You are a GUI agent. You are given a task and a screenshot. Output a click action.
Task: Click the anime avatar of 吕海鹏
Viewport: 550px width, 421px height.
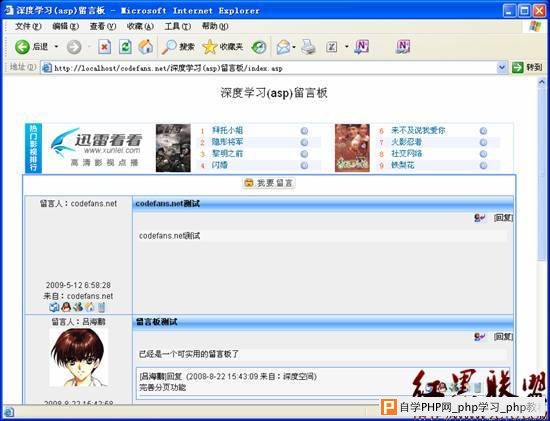coord(78,357)
